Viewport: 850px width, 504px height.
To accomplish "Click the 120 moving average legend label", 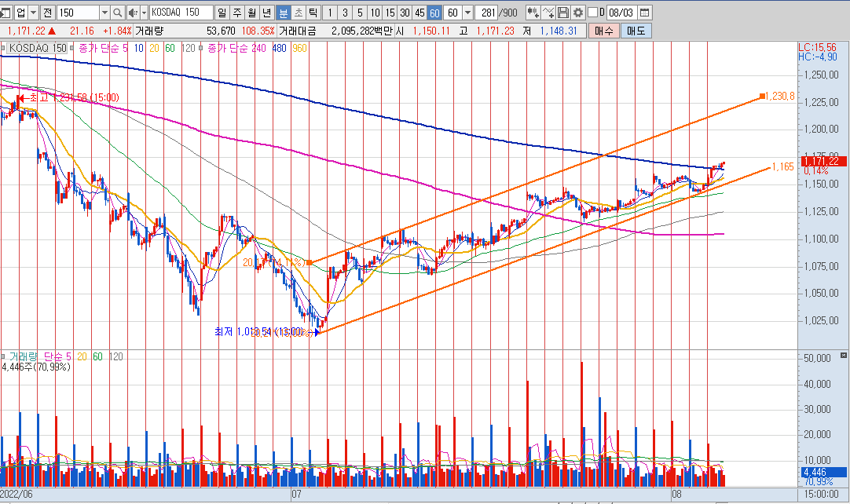I will 188,48.
